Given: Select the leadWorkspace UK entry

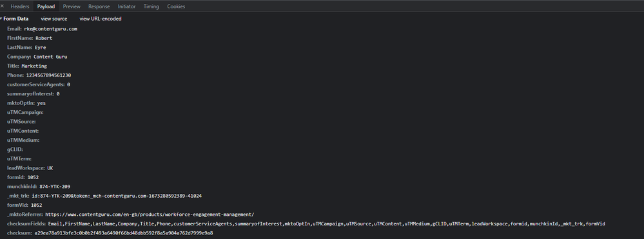Looking at the screenshot, I should [x=30, y=168].
